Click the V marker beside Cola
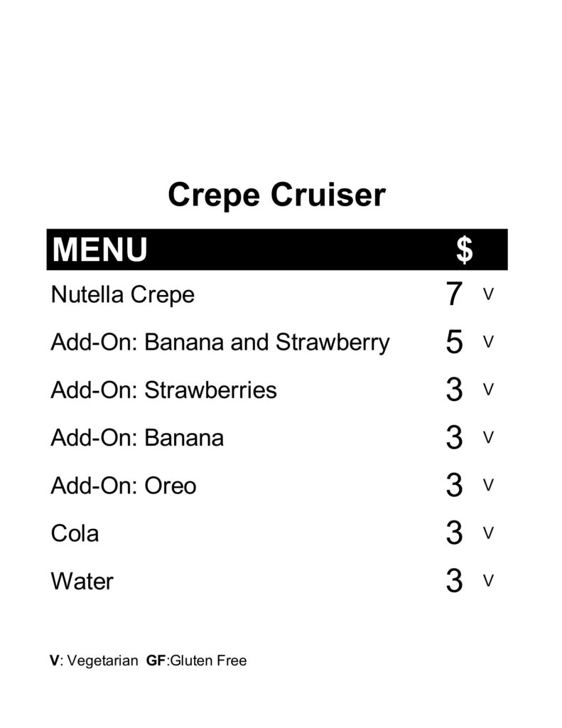Image resolution: width=562 pixels, height=728 pixels. [488, 532]
